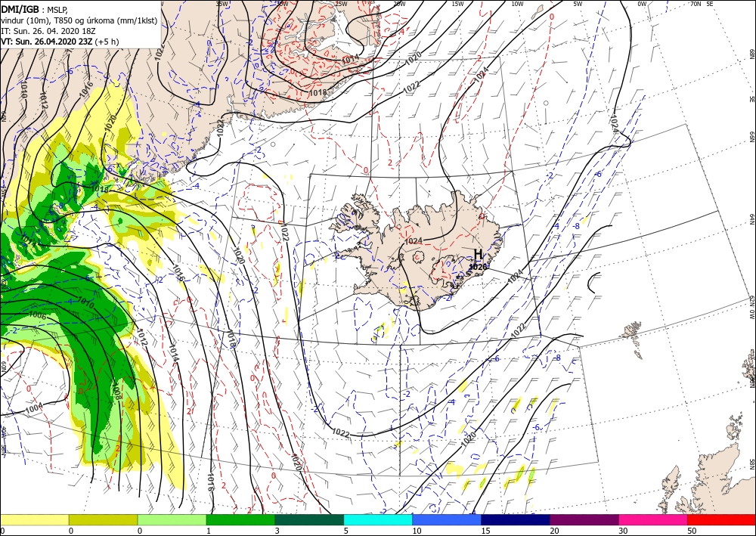Click the "15" legend value

coord(486,531)
